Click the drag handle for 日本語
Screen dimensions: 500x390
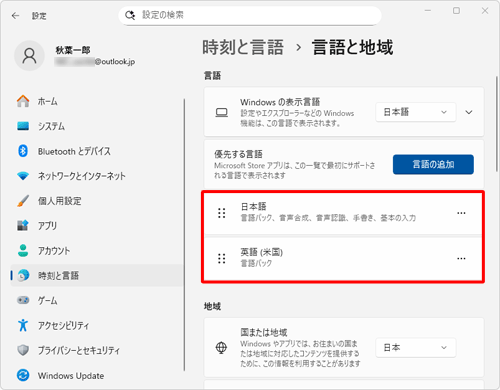[x=221, y=213]
